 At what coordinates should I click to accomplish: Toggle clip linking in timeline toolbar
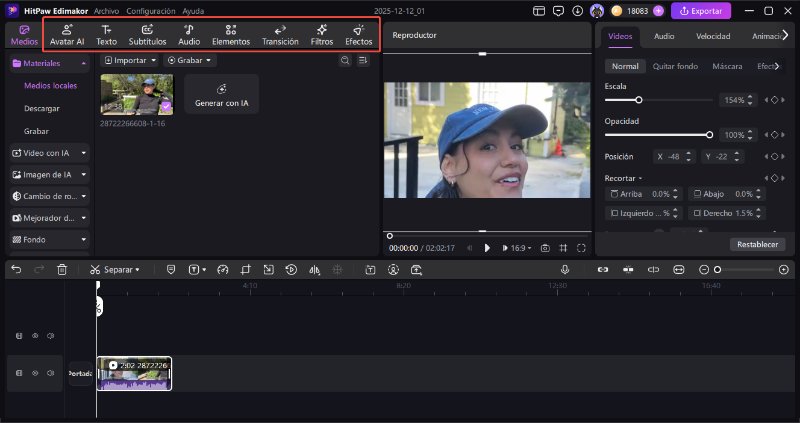[x=603, y=269]
